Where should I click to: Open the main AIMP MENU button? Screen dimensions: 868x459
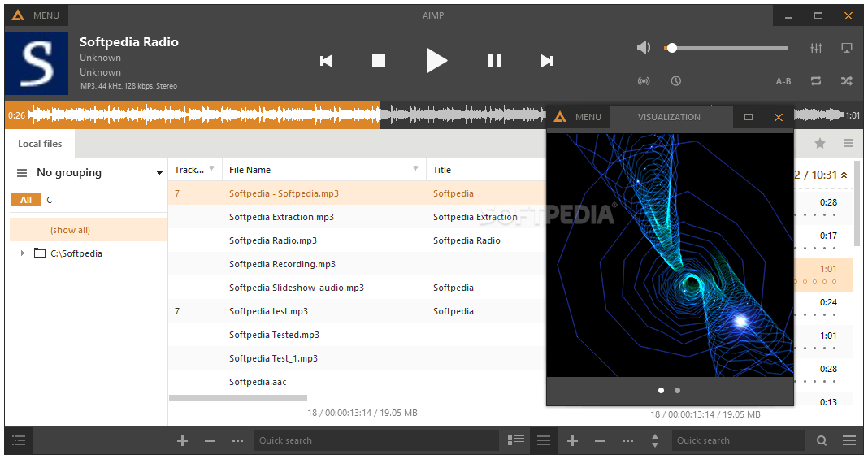[x=36, y=15]
